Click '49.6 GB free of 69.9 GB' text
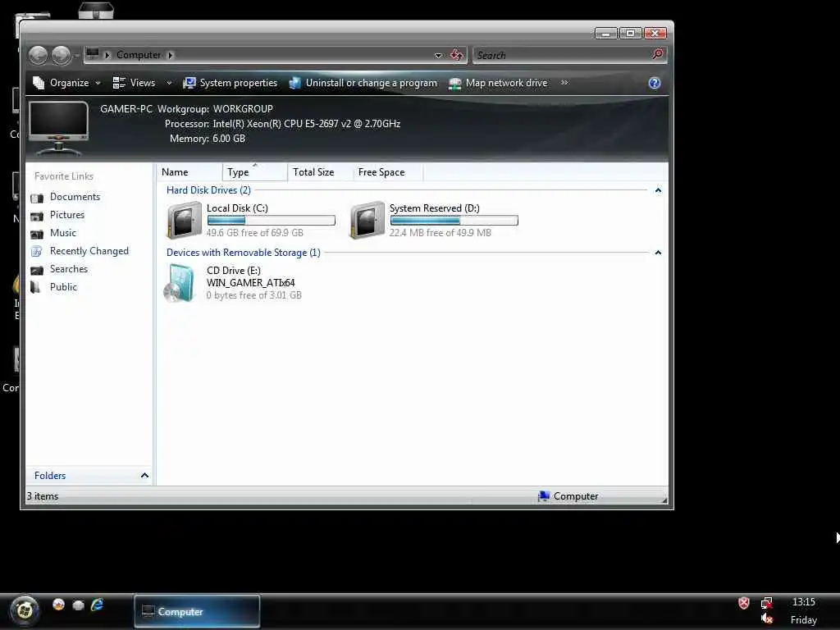Screen dimensions: 840x630 pos(254,232)
